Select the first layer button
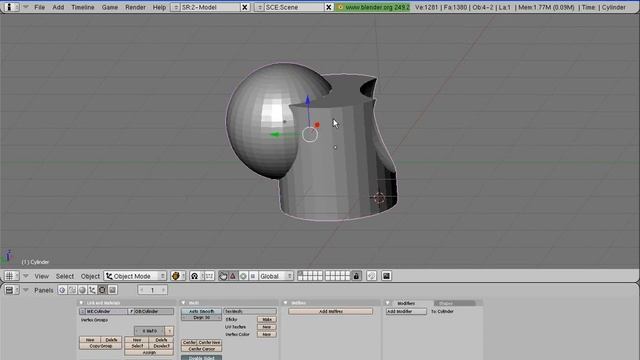This screenshot has width=640, height=360. tap(300, 273)
